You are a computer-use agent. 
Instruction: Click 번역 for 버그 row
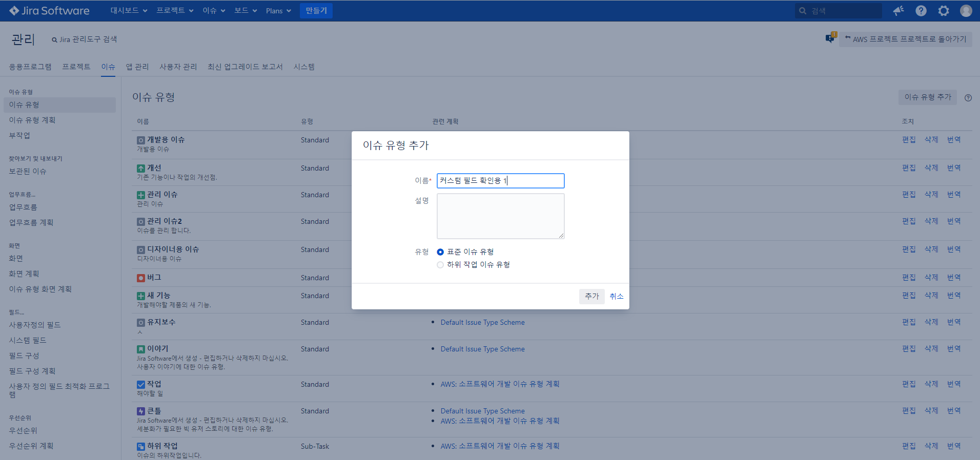[954, 278]
